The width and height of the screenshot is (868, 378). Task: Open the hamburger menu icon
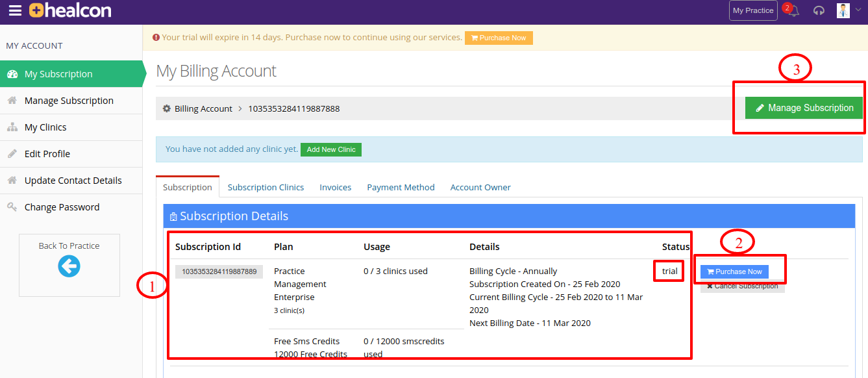click(15, 10)
